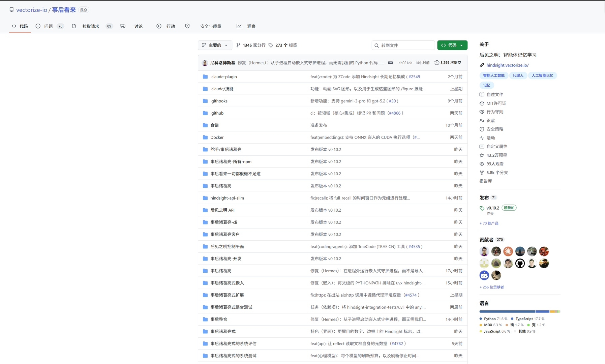Open the 后见之明 API folder
This screenshot has width=605, height=364.
pos(222,210)
